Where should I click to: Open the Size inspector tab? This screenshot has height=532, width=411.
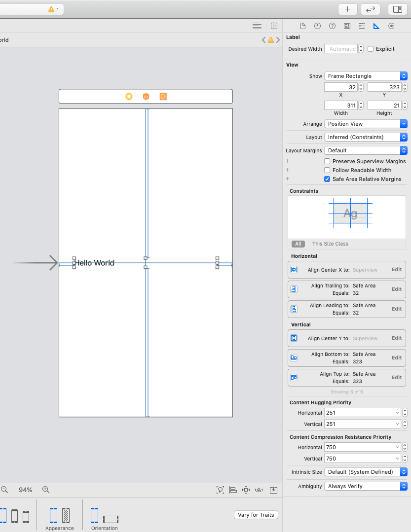point(376,26)
